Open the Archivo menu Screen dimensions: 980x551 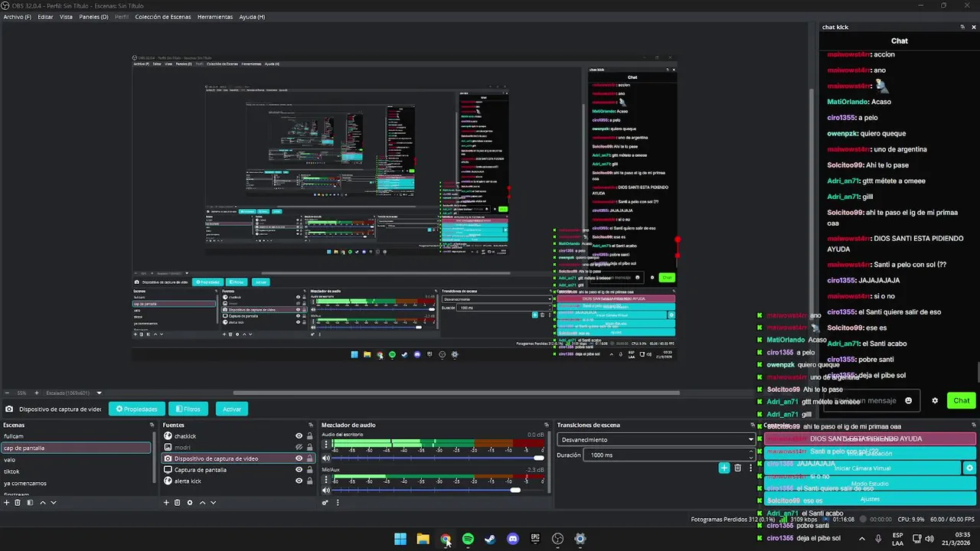(x=18, y=17)
